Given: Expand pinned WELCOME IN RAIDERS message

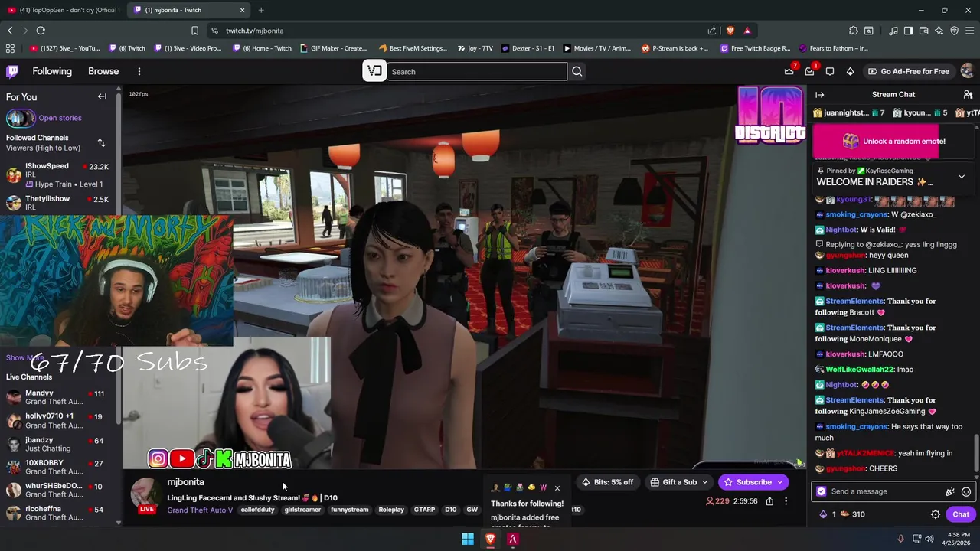Looking at the screenshot, I should click(962, 177).
